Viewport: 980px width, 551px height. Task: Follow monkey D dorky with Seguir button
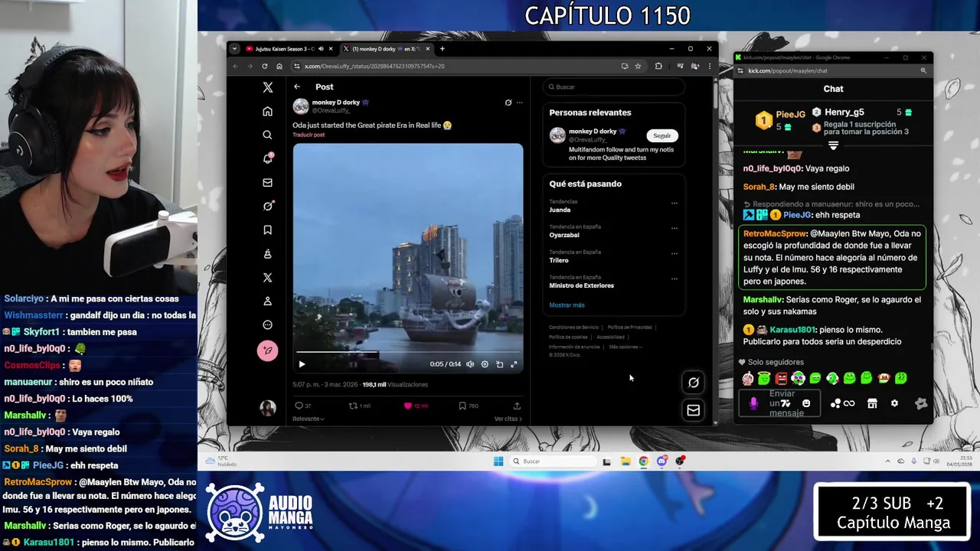pos(662,135)
